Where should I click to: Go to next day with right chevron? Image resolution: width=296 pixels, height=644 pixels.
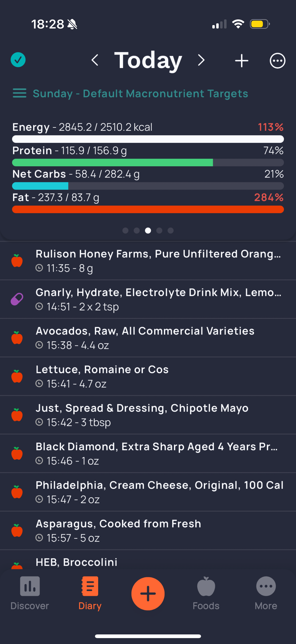coord(201,60)
